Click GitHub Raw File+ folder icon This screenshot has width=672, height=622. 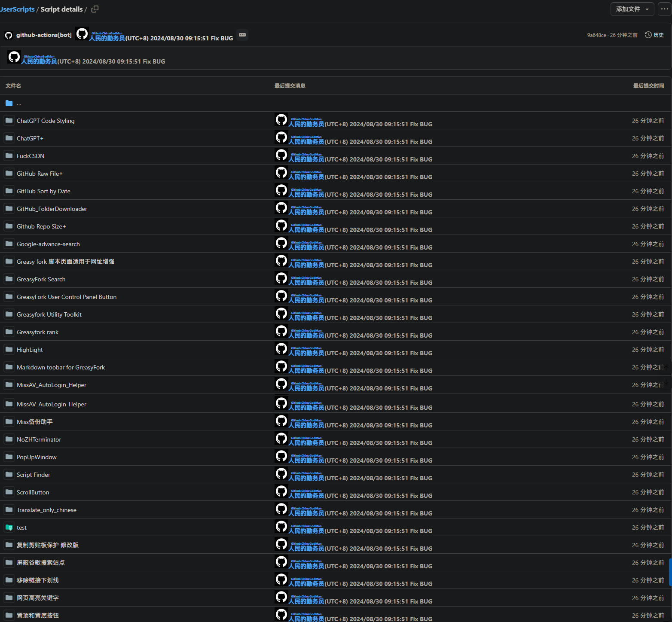pyautogui.click(x=9, y=173)
